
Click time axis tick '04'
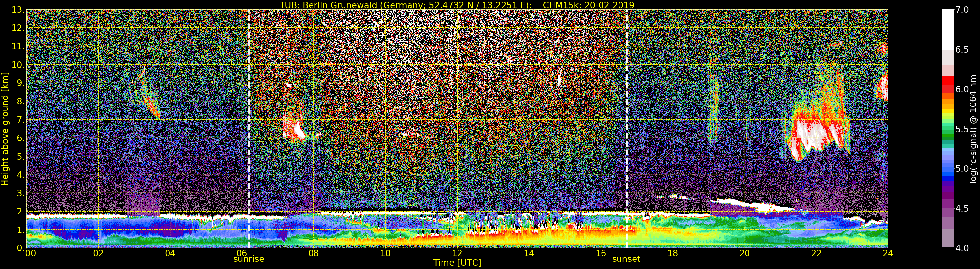pyautogui.click(x=170, y=253)
